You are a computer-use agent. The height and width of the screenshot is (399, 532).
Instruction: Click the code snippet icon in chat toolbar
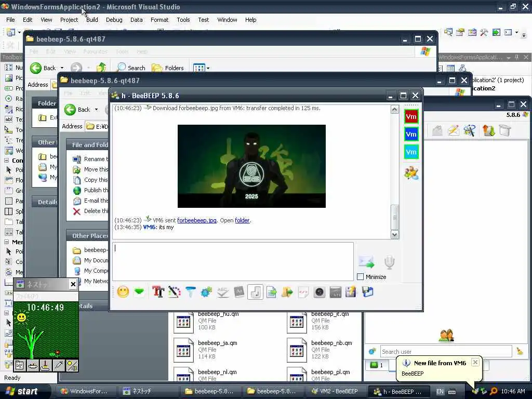(x=303, y=292)
